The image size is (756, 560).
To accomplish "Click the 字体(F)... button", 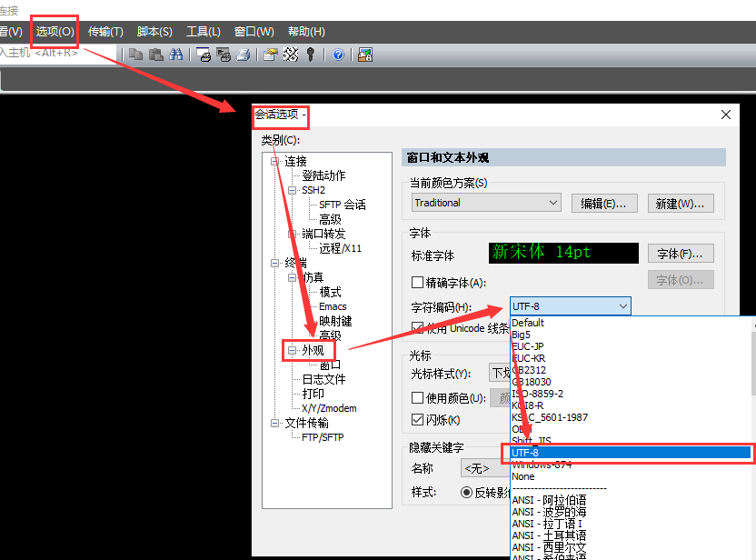I will point(680,254).
